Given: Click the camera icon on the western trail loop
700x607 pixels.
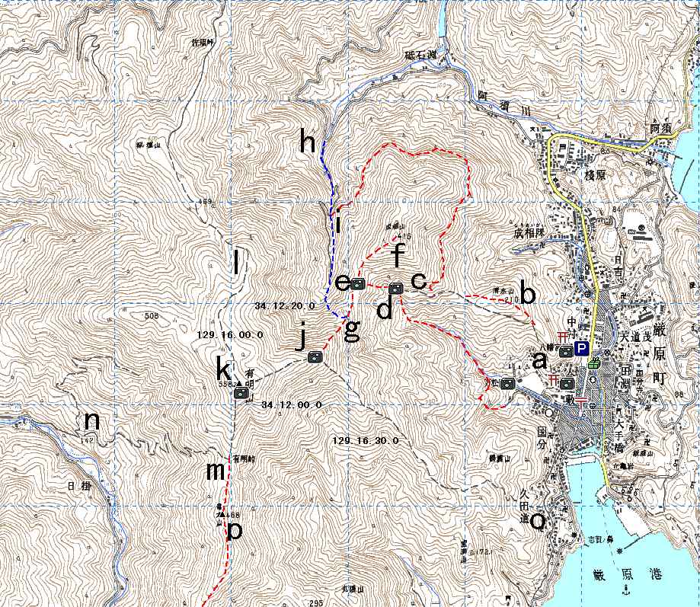Looking at the screenshot, I should 508,383.
